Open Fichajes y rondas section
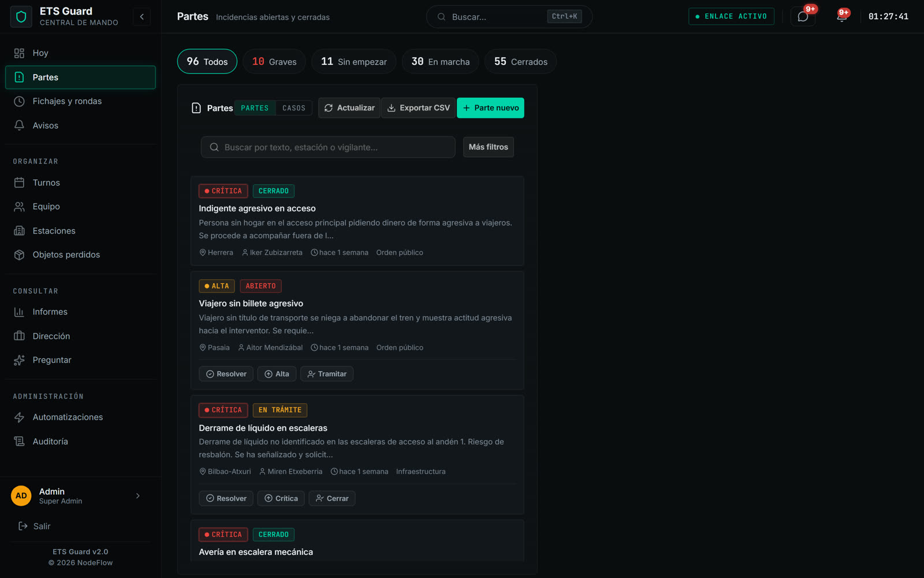924x578 pixels. [80, 101]
